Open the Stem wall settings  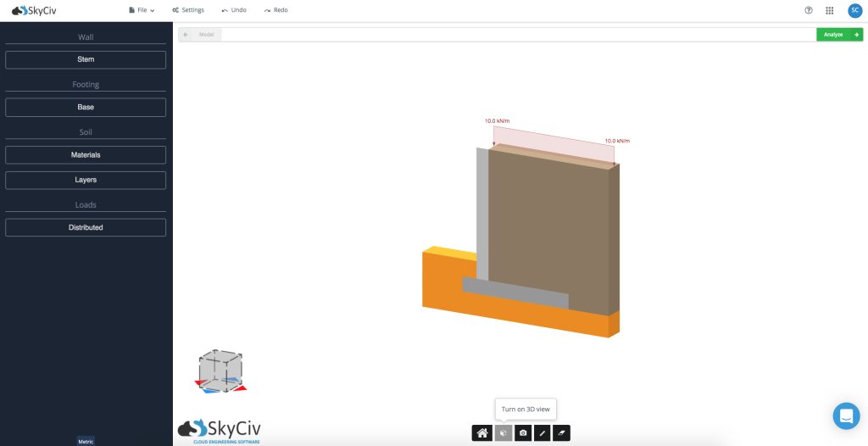86,60
